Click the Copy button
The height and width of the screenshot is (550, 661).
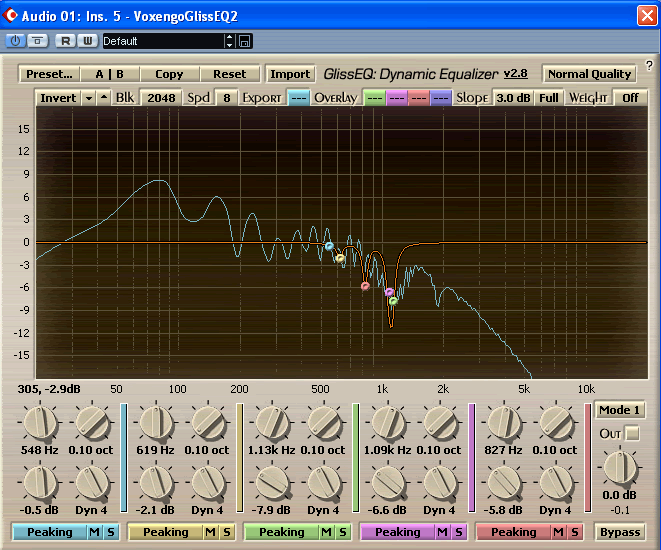[169, 74]
